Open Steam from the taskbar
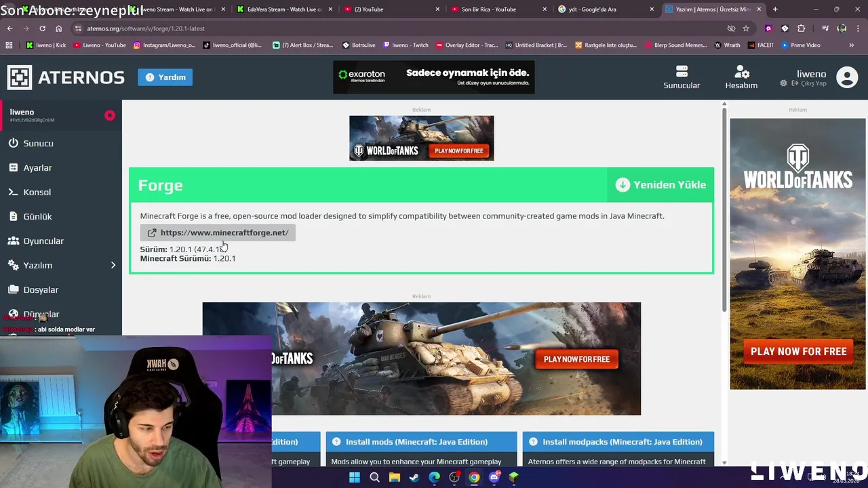Screen dimensions: 868x488 tap(414, 477)
